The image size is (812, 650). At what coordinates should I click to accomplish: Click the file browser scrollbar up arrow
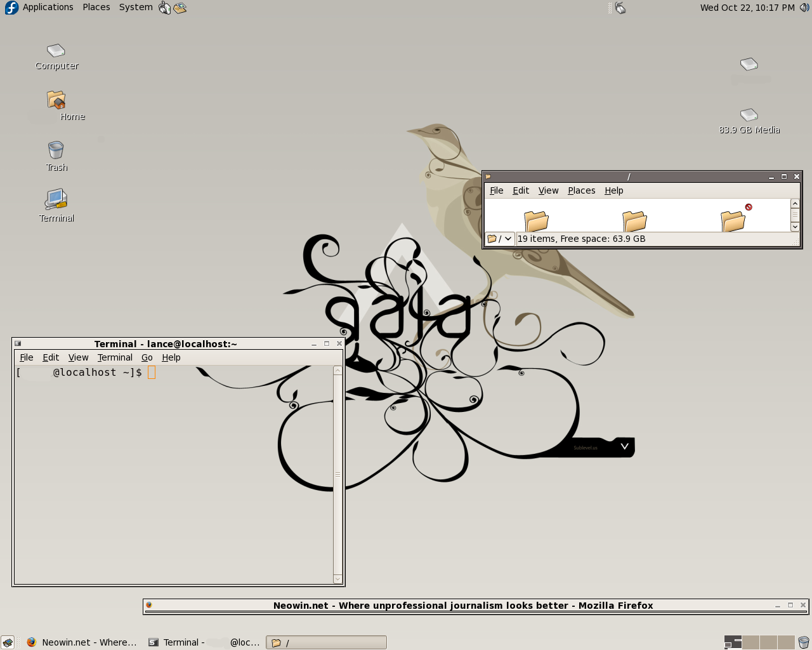coord(795,204)
